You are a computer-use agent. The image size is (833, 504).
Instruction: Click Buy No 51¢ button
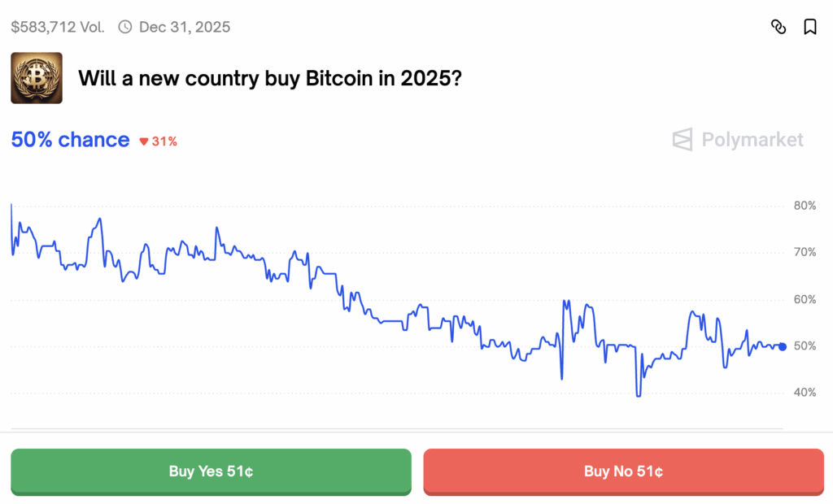tap(624, 471)
